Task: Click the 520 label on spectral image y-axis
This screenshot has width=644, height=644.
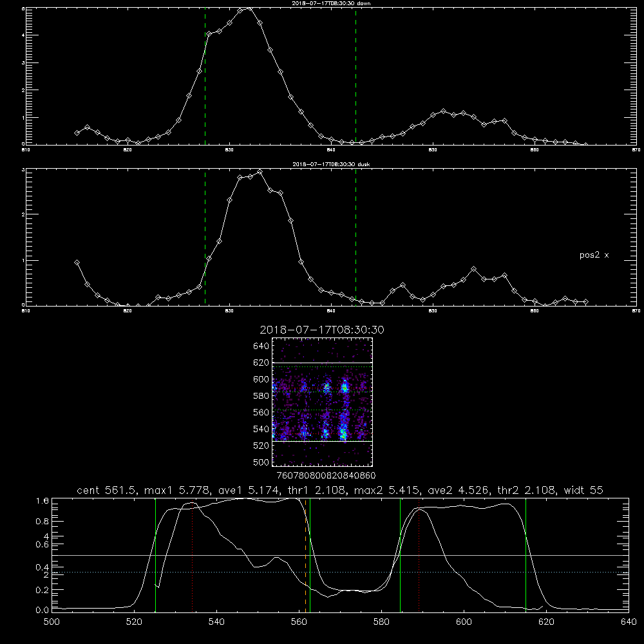Action: (261, 446)
